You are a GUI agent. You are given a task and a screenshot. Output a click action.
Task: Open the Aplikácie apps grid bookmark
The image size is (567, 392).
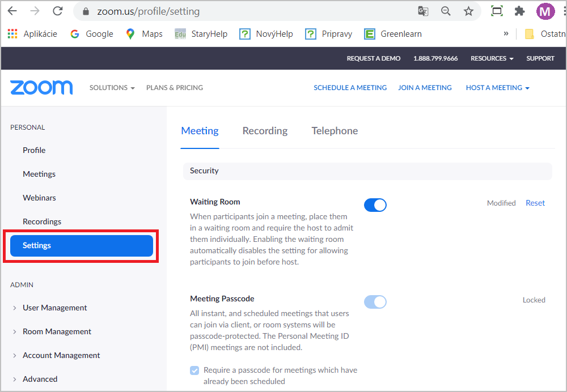[x=32, y=34]
